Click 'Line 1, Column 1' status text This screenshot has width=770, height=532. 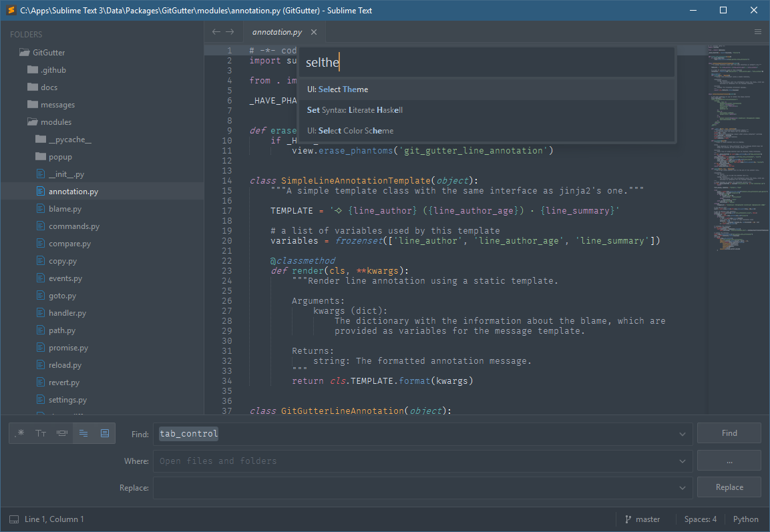click(x=54, y=519)
